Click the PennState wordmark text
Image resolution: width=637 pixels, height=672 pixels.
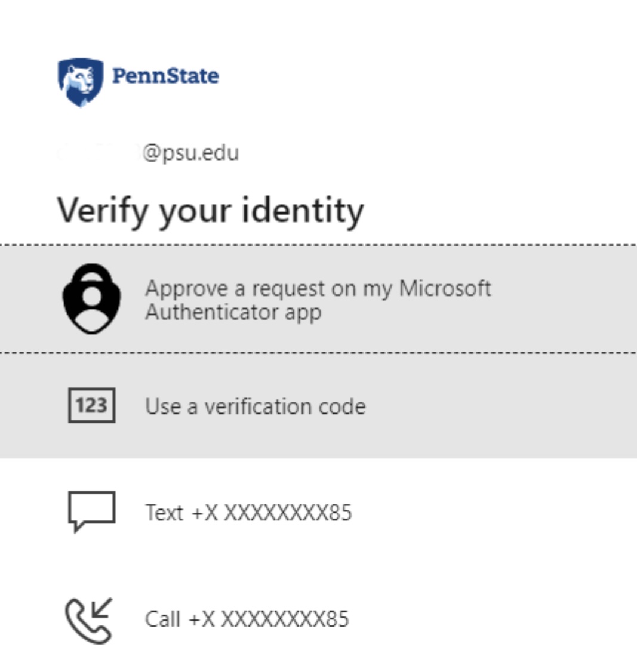click(165, 76)
